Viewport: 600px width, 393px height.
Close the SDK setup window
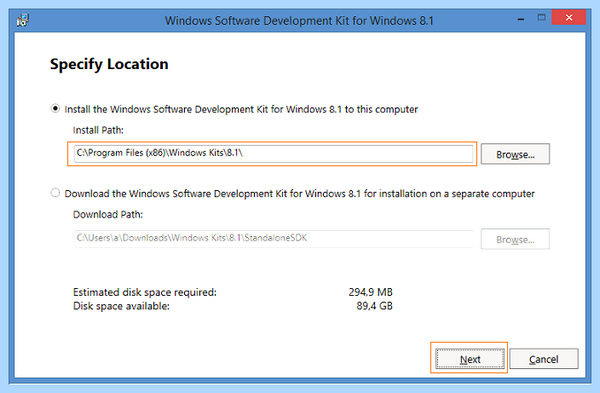(x=569, y=18)
